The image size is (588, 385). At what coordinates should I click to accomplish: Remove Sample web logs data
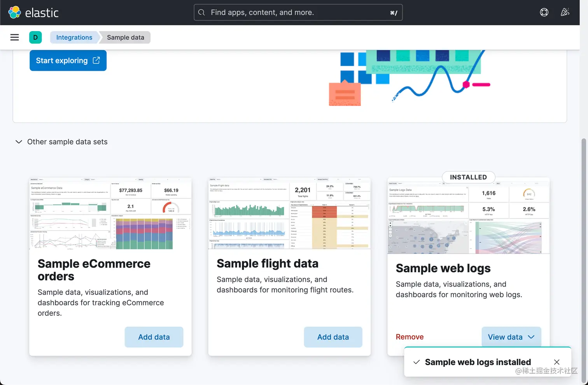click(409, 337)
